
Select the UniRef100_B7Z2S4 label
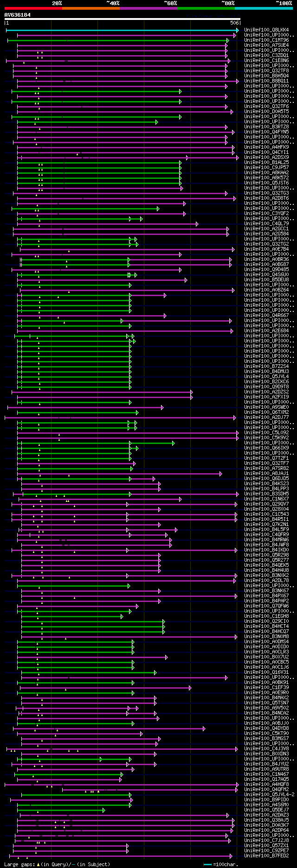[266, 367]
